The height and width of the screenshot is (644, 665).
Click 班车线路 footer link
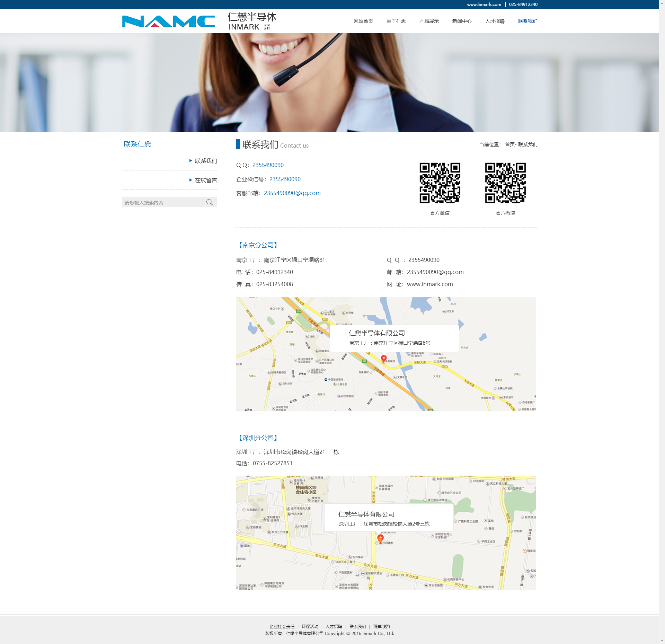[x=381, y=626]
